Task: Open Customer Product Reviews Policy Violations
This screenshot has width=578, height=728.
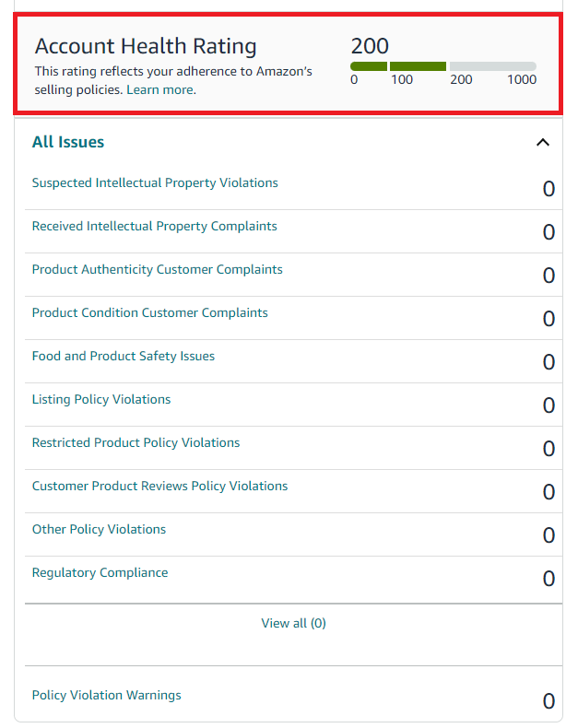Action: pyautogui.click(x=159, y=487)
